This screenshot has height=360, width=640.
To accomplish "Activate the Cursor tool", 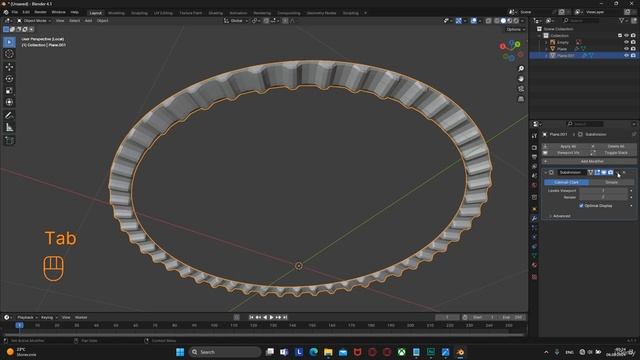I will pyautogui.click(x=9, y=54).
